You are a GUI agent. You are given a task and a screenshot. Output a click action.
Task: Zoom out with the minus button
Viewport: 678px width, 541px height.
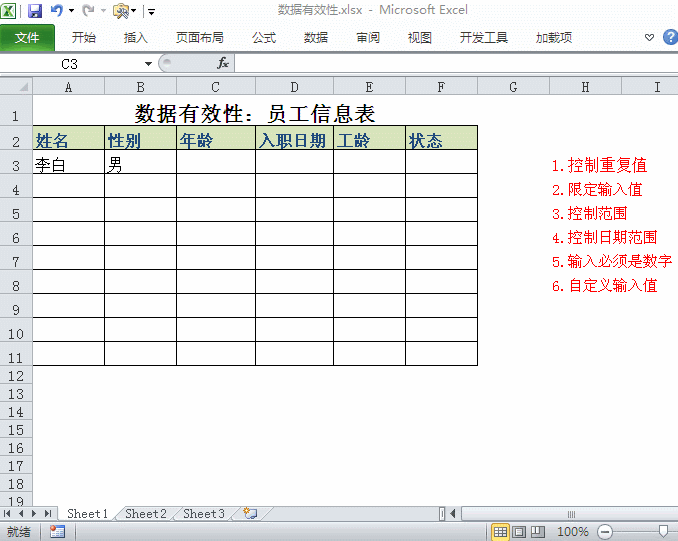[x=604, y=532]
